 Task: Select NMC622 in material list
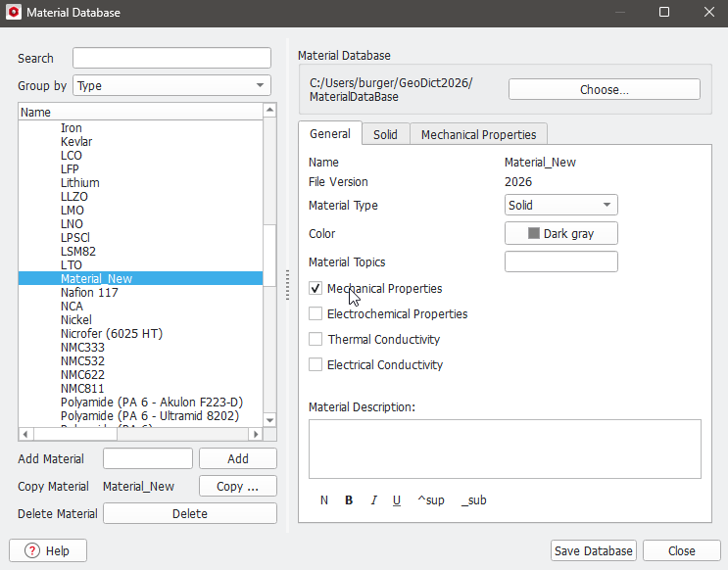[x=82, y=374]
